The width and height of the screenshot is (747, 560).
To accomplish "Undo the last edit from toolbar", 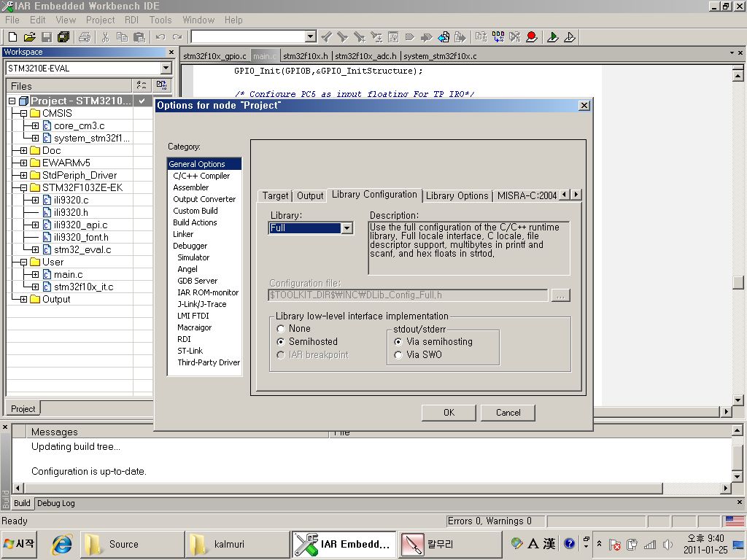I will pos(160,36).
